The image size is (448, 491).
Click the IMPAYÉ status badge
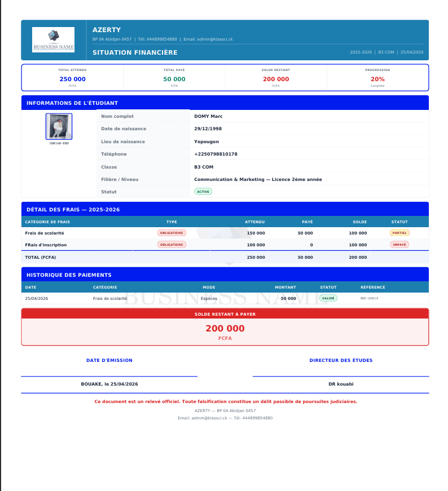[x=399, y=245]
